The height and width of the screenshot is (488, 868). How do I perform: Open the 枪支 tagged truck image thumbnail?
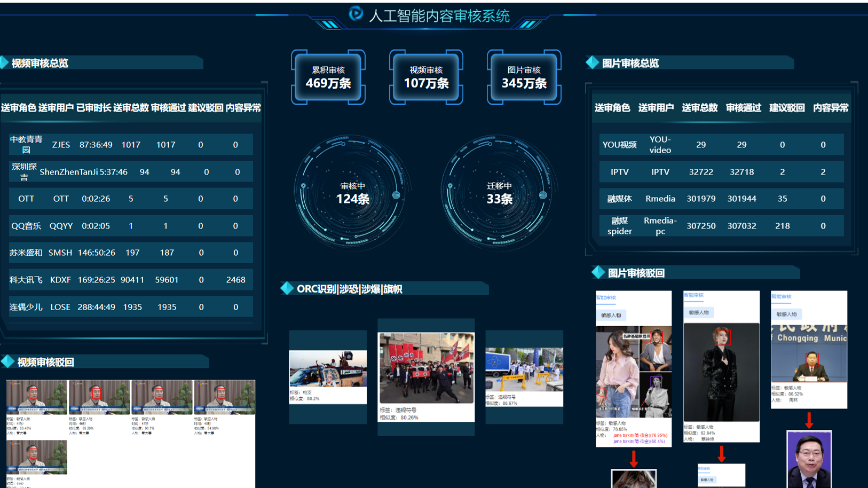coord(328,368)
